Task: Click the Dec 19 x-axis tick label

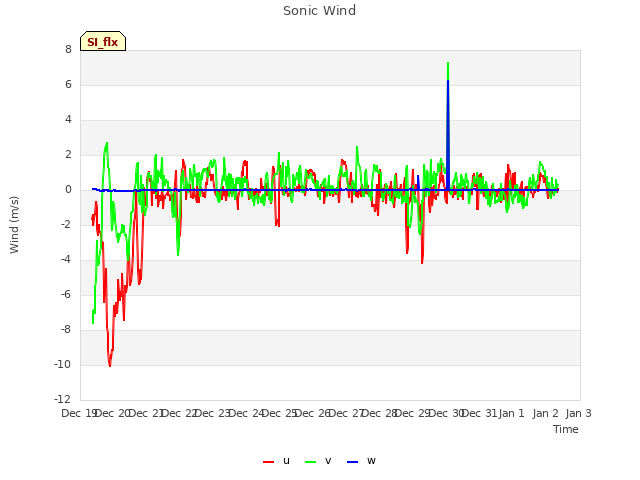Action: coord(79,413)
